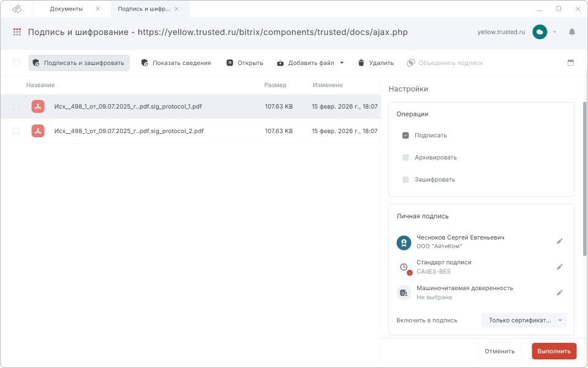Expand the account menu arrow beside avatar
The height and width of the screenshot is (368, 588).
click(x=554, y=32)
